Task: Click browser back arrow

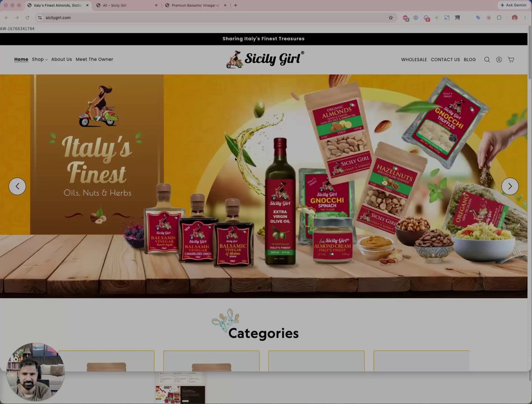Action: coord(6,17)
